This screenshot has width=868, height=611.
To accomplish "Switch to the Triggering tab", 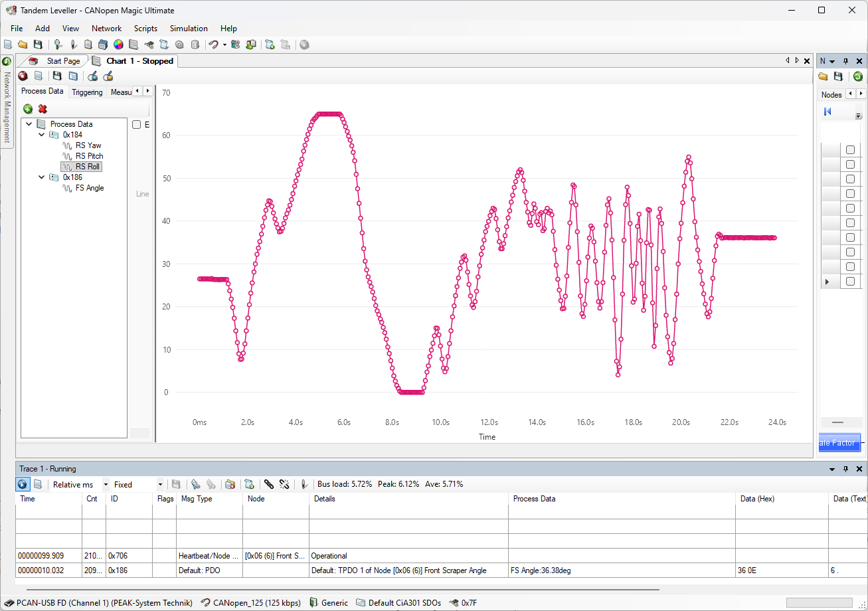I will (87, 92).
